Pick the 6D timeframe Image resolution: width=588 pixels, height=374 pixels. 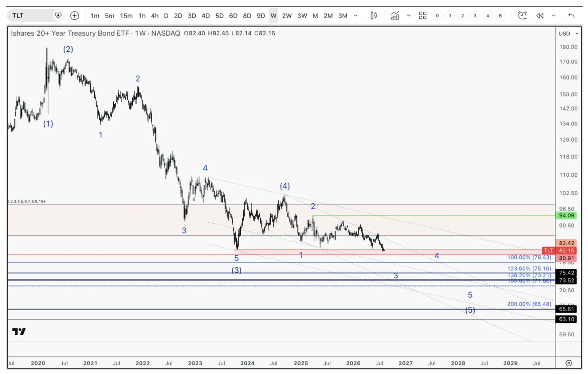click(x=233, y=16)
